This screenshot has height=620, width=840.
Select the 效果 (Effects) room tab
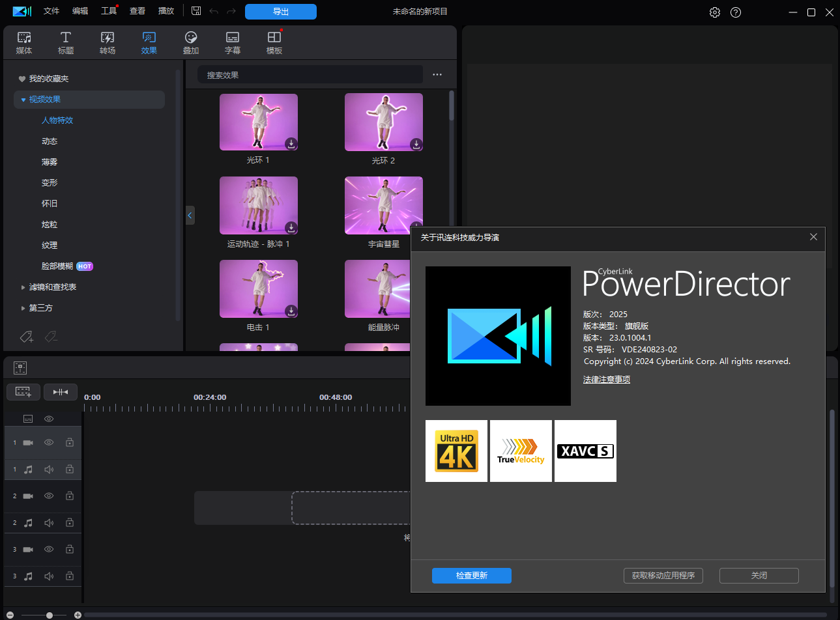149,42
